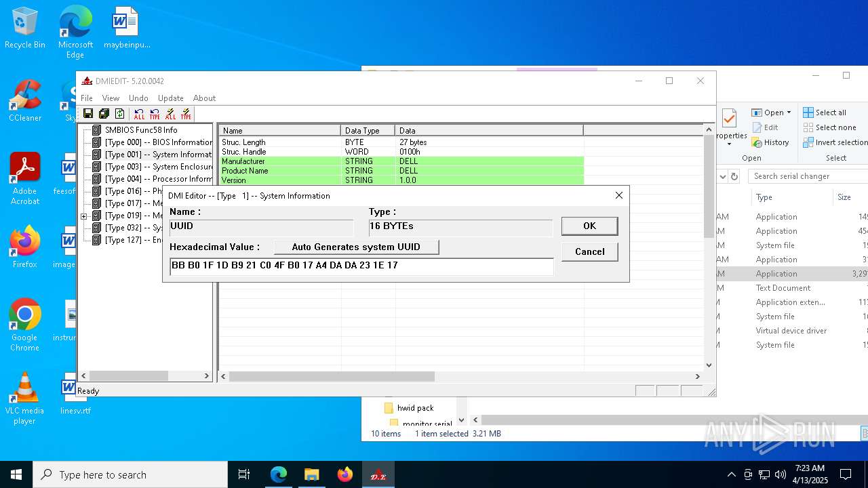868x488 pixels.
Task: Click Explorer address bar refresh icon
Action: 734,176
